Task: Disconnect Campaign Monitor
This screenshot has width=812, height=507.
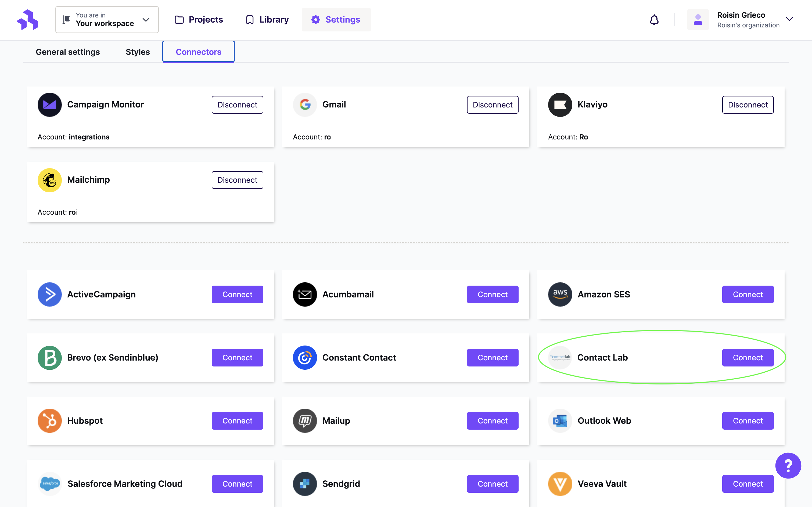Action: [x=237, y=105]
